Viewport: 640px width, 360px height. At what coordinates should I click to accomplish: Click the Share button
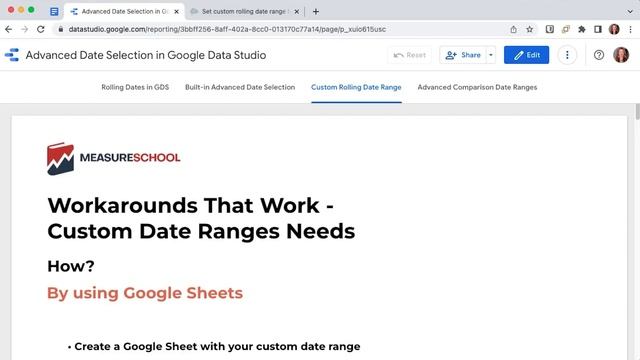click(463, 55)
